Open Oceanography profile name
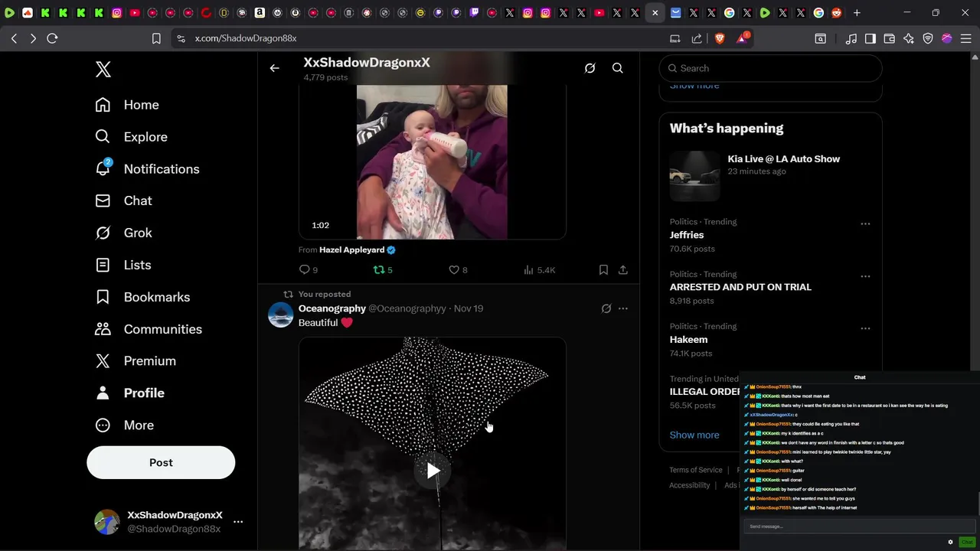Viewport: 980px width, 551px height. [332, 308]
